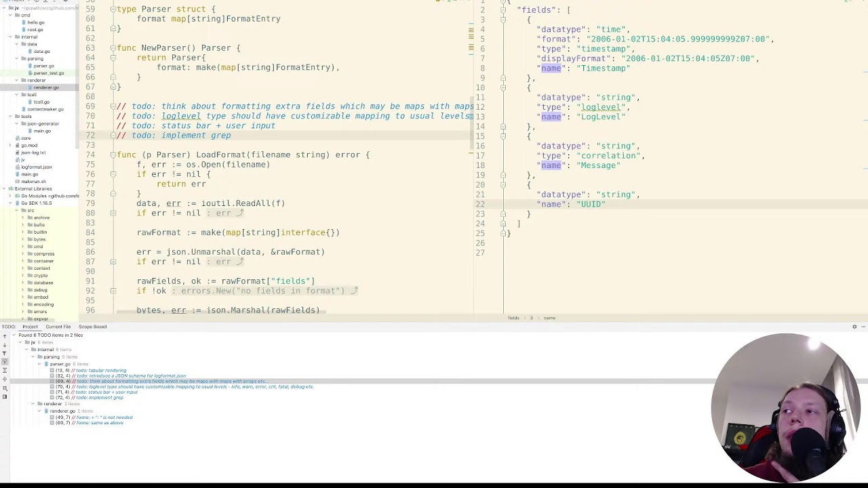
Task: Collapse parser.go node in TODO tree
Action: [40, 364]
